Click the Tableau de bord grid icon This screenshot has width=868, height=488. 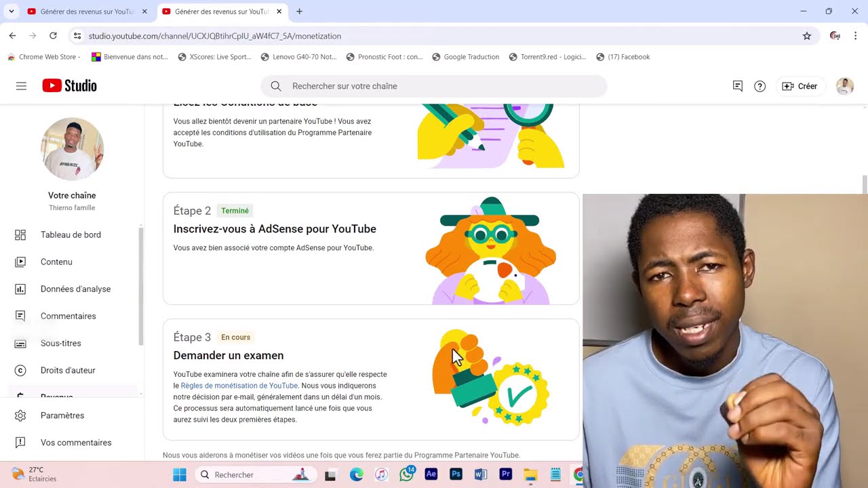coord(20,235)
